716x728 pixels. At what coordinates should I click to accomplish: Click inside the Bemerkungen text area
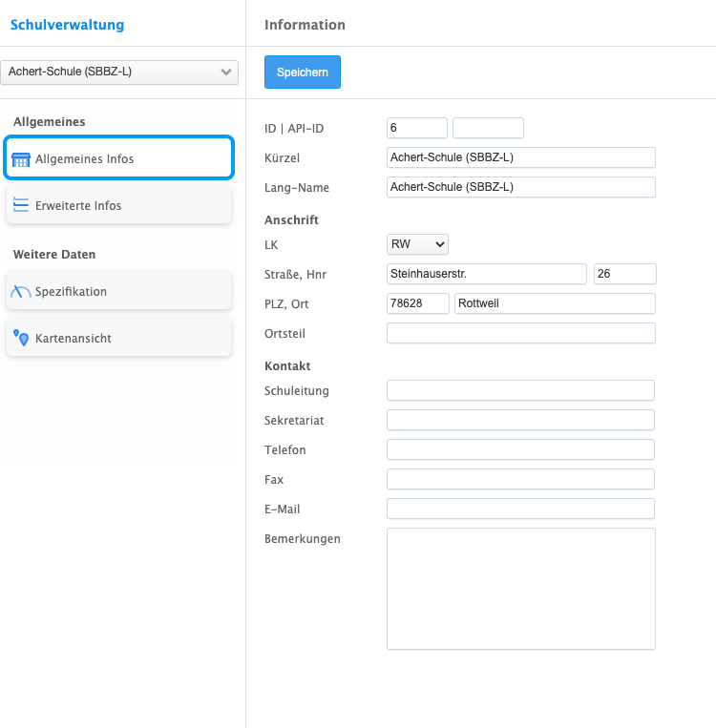tap(520, 589)
